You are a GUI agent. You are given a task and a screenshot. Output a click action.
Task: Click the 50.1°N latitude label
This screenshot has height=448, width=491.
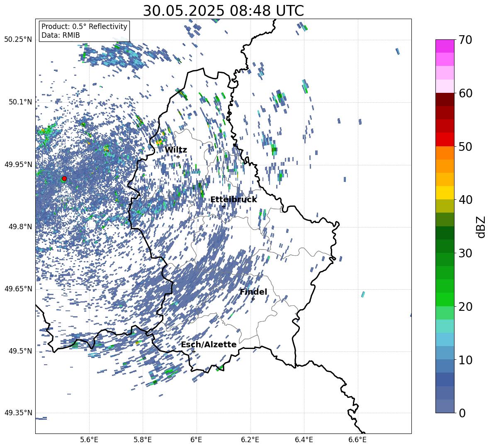tap(20, 102)
